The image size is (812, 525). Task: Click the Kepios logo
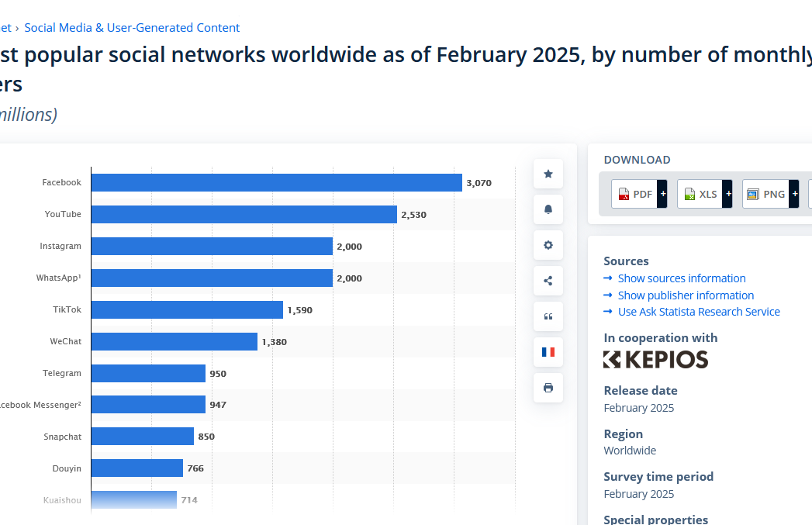point(655,359)
